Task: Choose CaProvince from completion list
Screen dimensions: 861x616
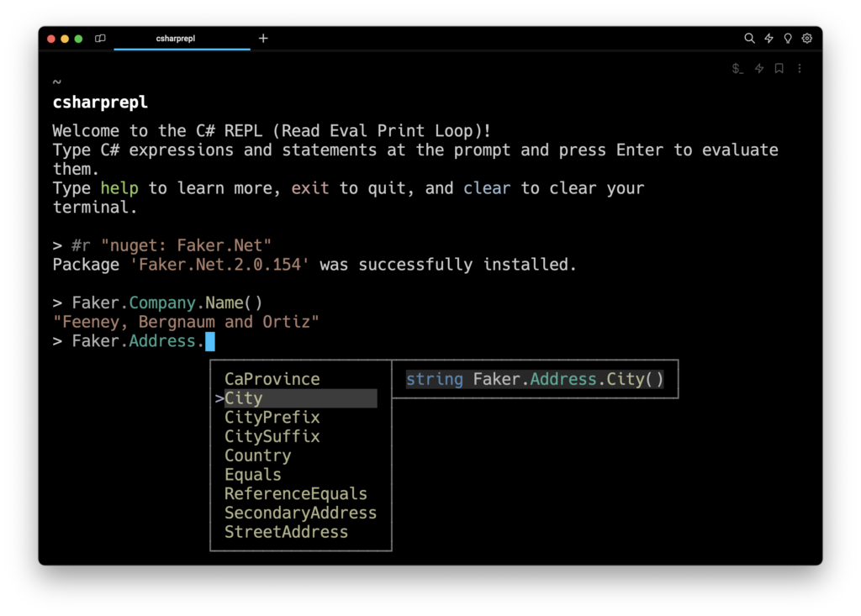Action: tap(272, 379)
